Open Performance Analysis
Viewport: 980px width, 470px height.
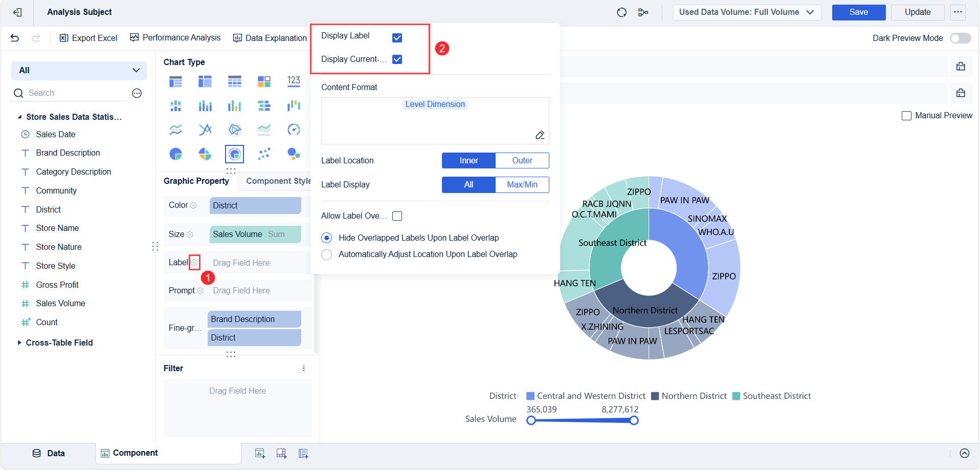pyautogui.click(x=175, y=37)
